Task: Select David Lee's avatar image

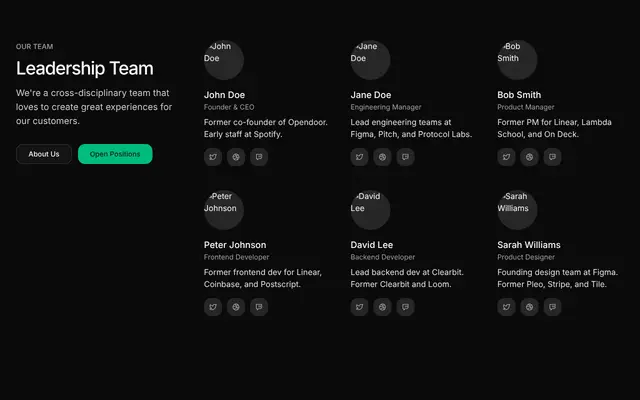Action: point(371,210)
